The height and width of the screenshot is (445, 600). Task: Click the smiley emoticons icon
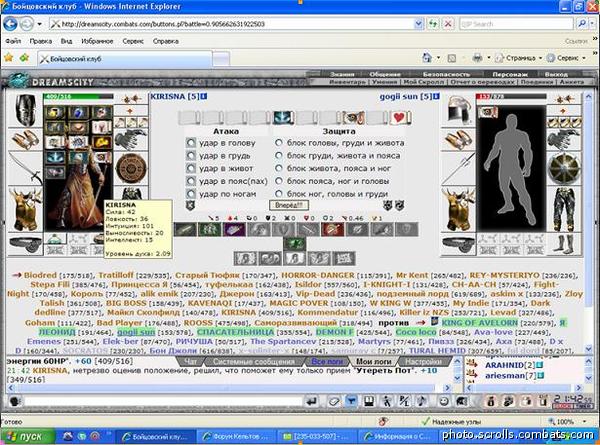pyautogui.click(x=443, y=401)
